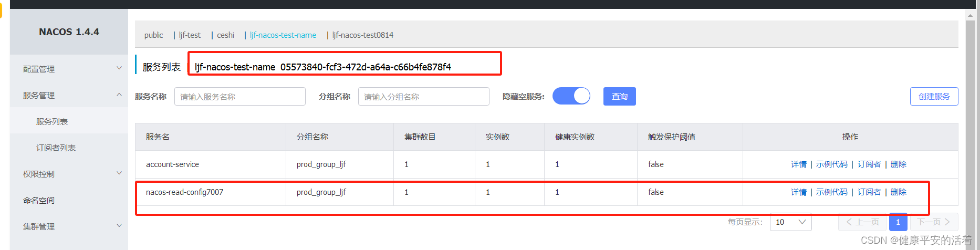Viewport: 980px width, 250px height.
Task: Expand the 集群管理 menu chevron
Action: pyautogui.click(x=119, y=226)
